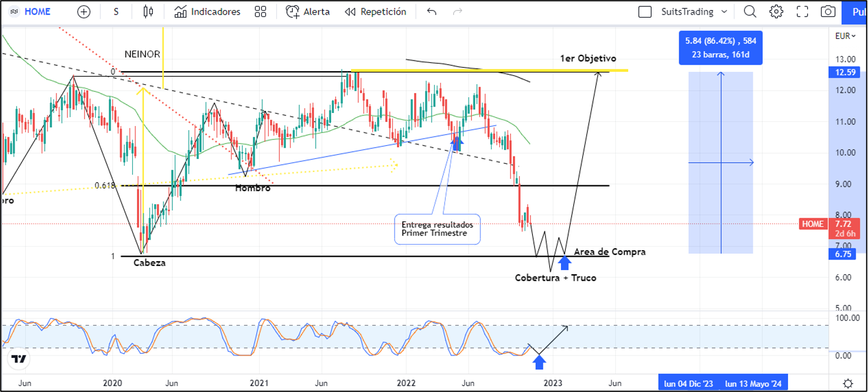Screen dimensions: 868x392
Task: Start bar replay with Repetición
Action: click(375, 12)
